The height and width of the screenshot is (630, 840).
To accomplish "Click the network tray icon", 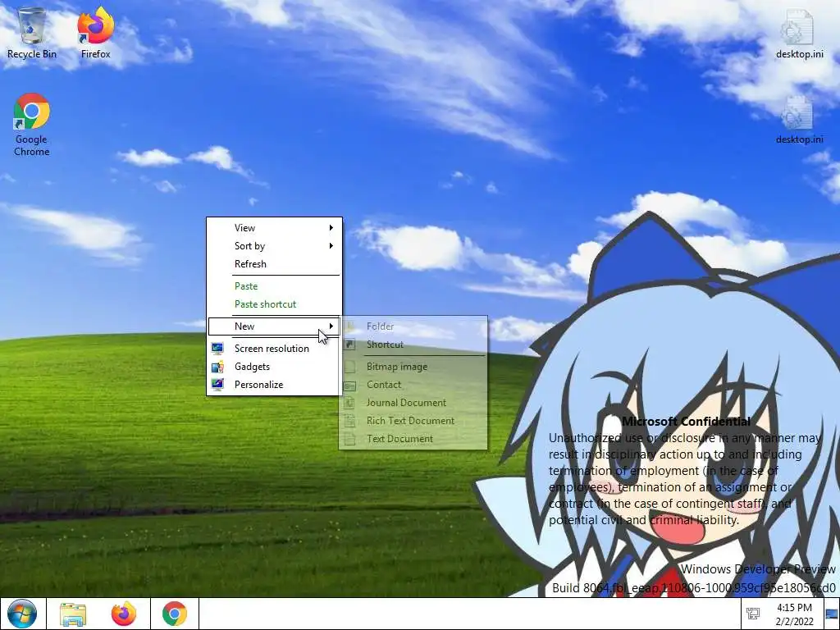I will tap(753, 614).
